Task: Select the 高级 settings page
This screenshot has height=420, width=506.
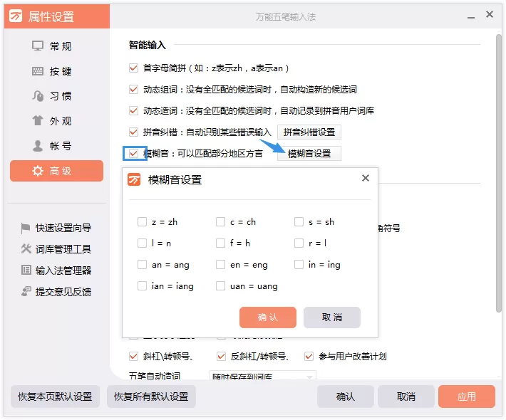Action: tap(56, 171)
